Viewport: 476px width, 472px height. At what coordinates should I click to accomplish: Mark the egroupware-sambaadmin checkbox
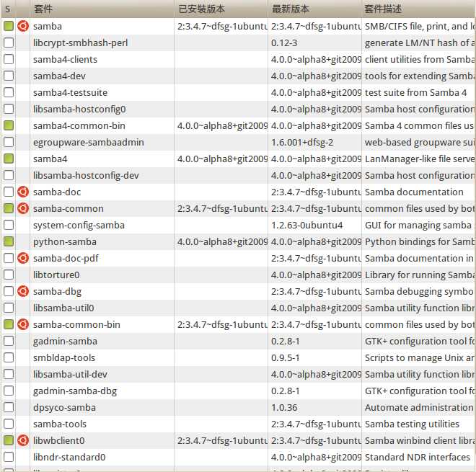(x=9, y=142)
